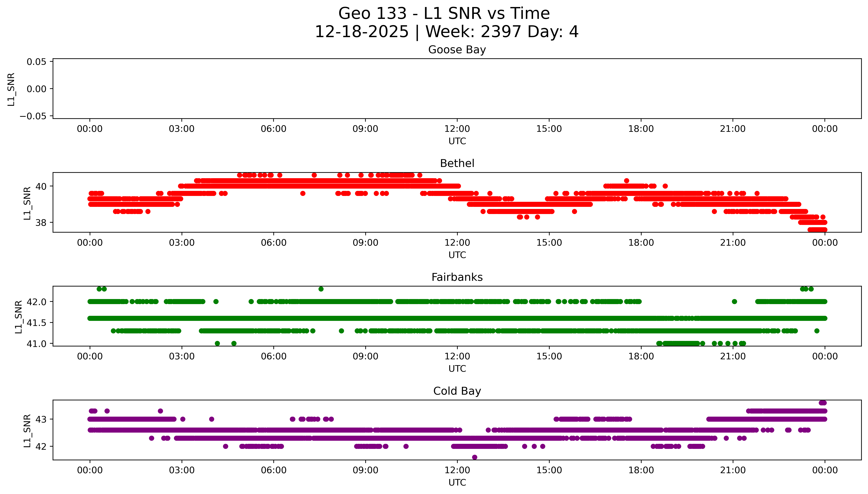Click the 21:00 tick label under Cold Bay
Image resolution: width=868 pixels, height=494 pixels.
(733, 470)
